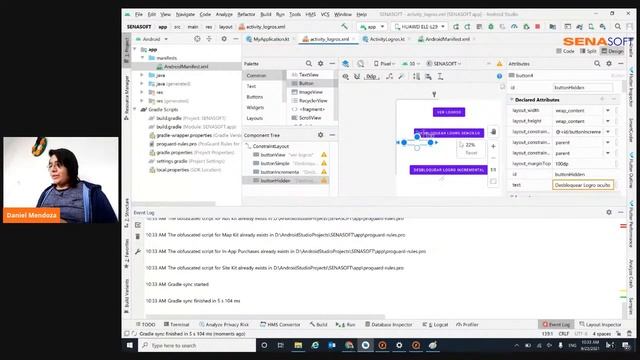This screenshot has width=640, height=360.
Task: Select Buttons category in Palette
Action: (x=255, y=97)
